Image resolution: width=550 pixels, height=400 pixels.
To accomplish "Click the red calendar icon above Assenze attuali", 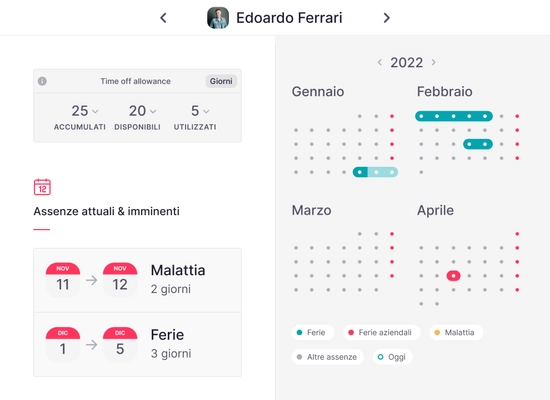I will (42, 187).
